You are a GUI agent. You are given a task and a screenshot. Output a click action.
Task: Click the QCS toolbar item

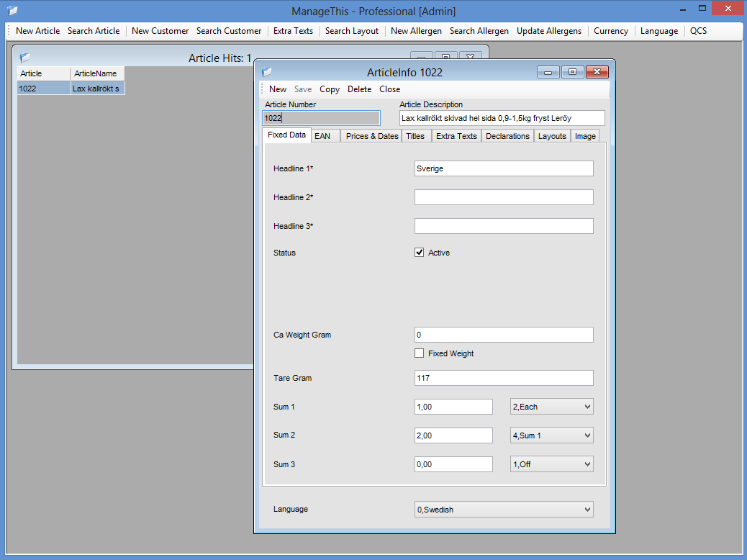tap(698, 31)
